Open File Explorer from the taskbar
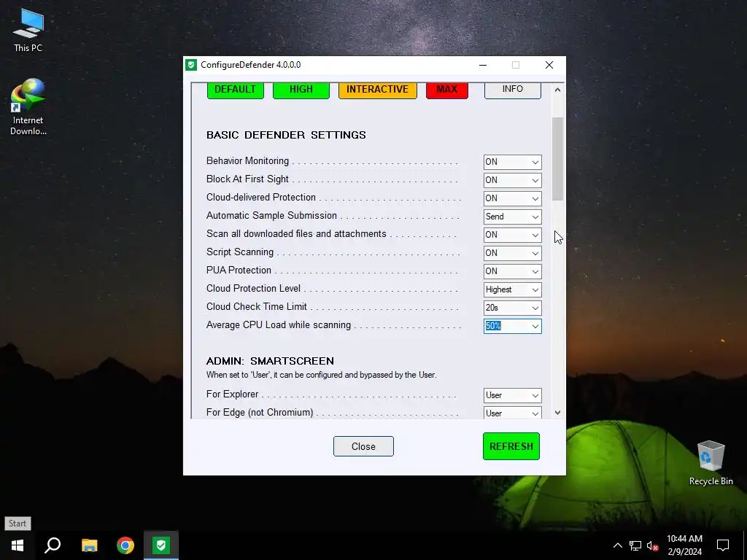Screen dimensions: 747x560 click(89, 545)
